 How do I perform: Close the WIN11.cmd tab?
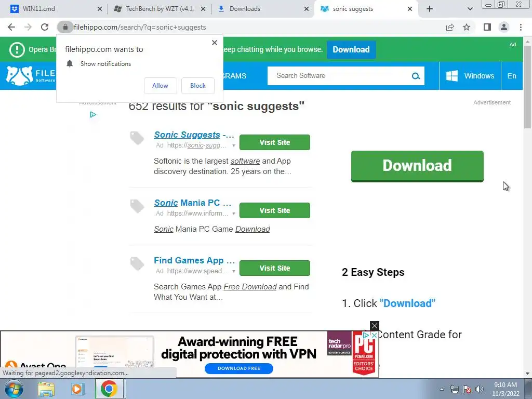tap(100, 9)
